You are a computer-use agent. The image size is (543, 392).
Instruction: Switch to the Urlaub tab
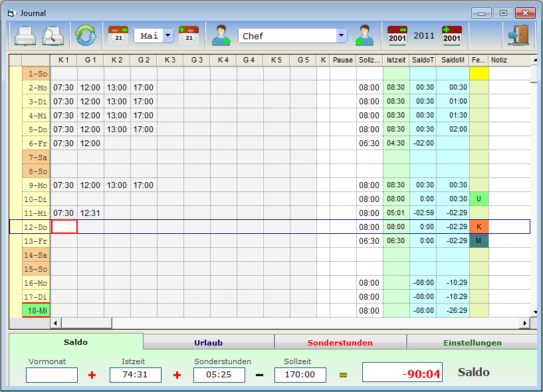point(208,342)
